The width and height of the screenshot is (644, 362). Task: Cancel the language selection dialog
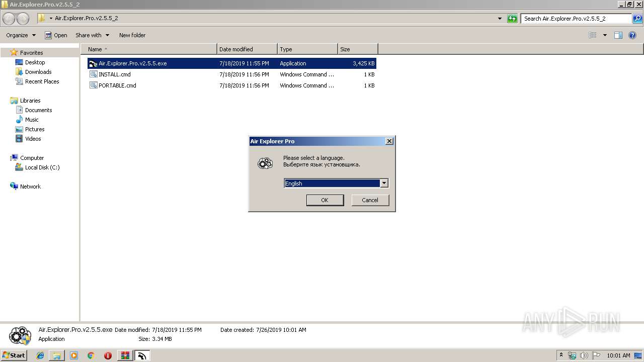pos(370,200)
